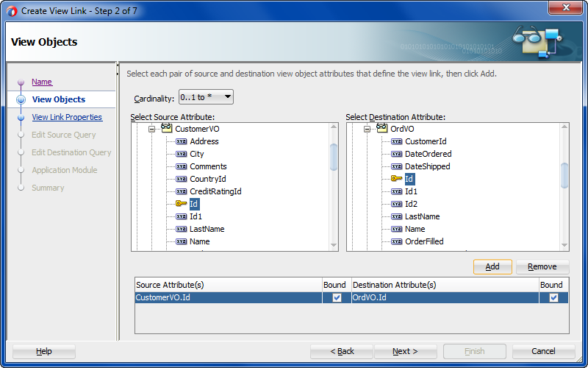Click the key icon beside source Id
This screenshot has height=368, width=588.
click(x=181, y=204)
